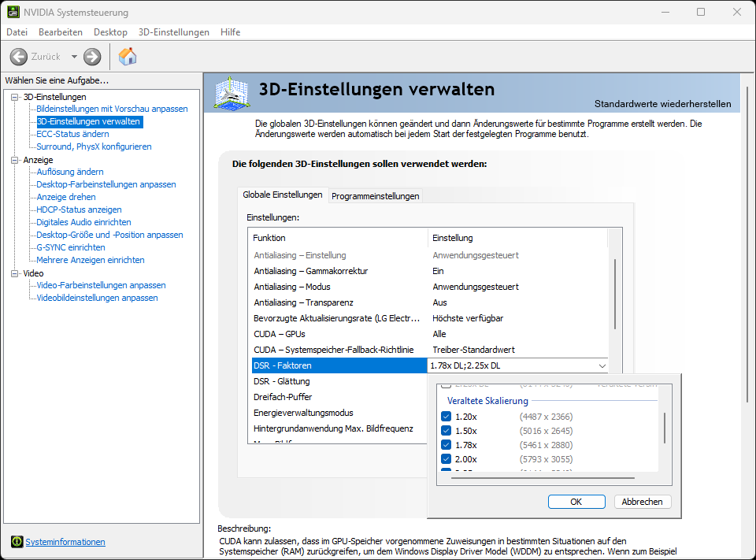Click the Forward arrow icon
This screenshot has width=756, height=560.
(x=92, y=57)
